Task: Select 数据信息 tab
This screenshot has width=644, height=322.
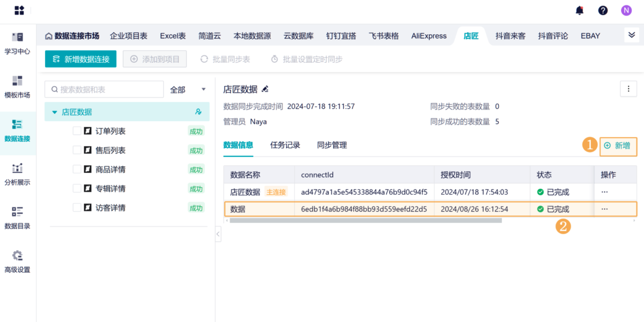Action: coord(238,145)
